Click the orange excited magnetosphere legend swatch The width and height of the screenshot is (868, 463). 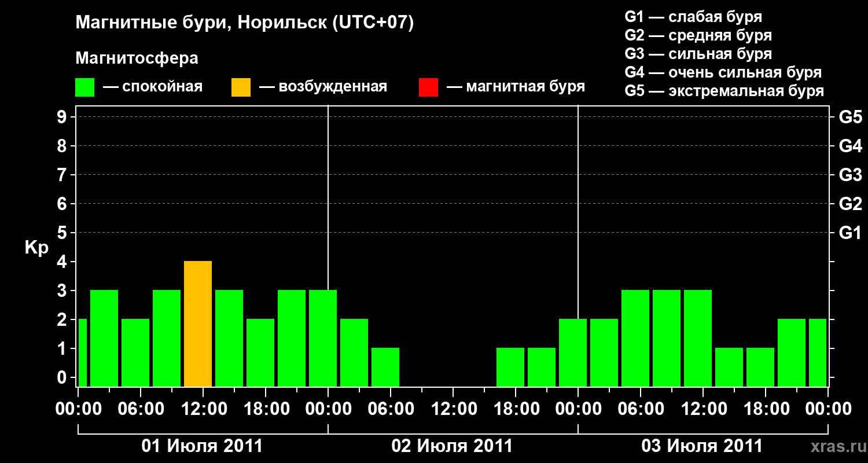pos(241,87)
